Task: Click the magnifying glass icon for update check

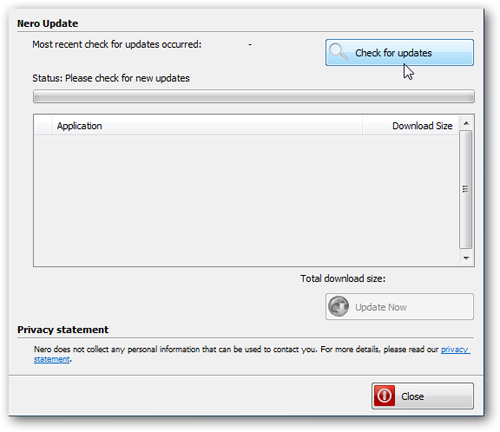Action: (x=339, y=52)
